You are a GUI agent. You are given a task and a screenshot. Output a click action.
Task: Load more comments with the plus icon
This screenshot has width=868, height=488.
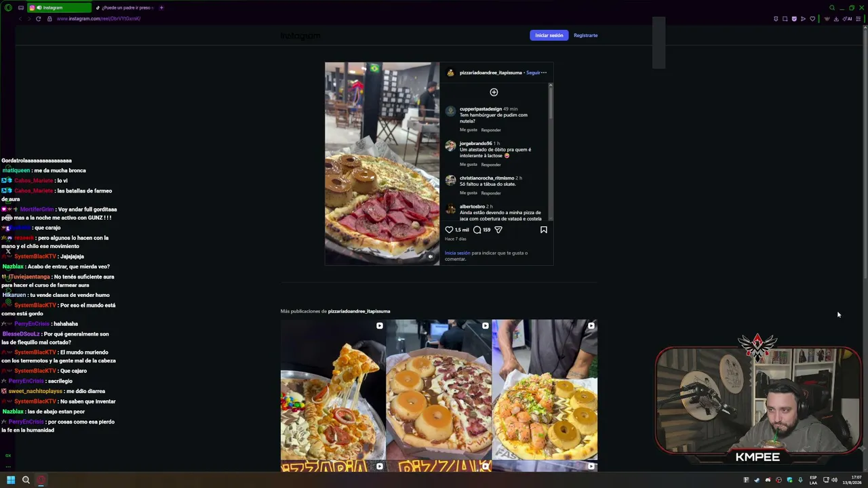click(x=494, y=92)
